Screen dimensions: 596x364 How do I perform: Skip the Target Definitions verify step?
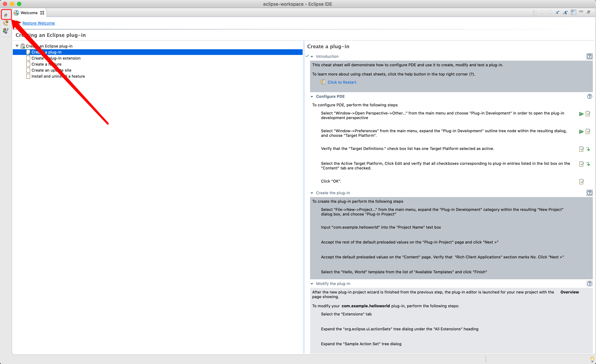point(588,149)
